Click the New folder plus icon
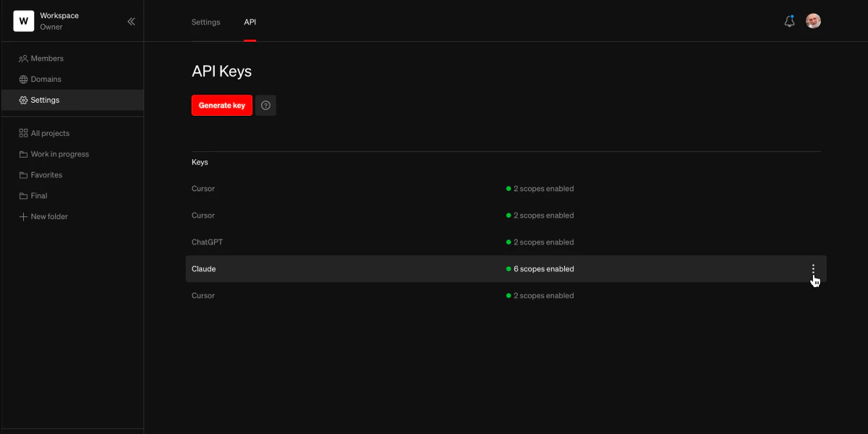868x434 pixels. [x=23, y=217]
